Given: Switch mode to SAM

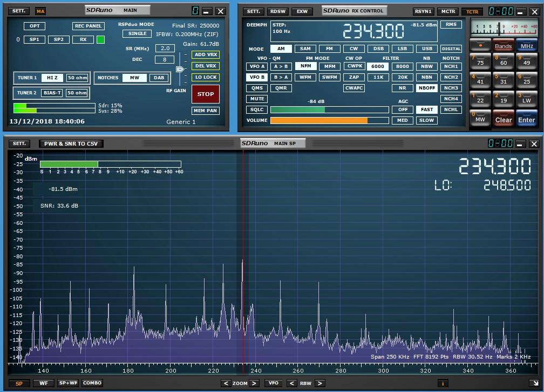Looking at the screenshot, I should click(x=305, y=49).
